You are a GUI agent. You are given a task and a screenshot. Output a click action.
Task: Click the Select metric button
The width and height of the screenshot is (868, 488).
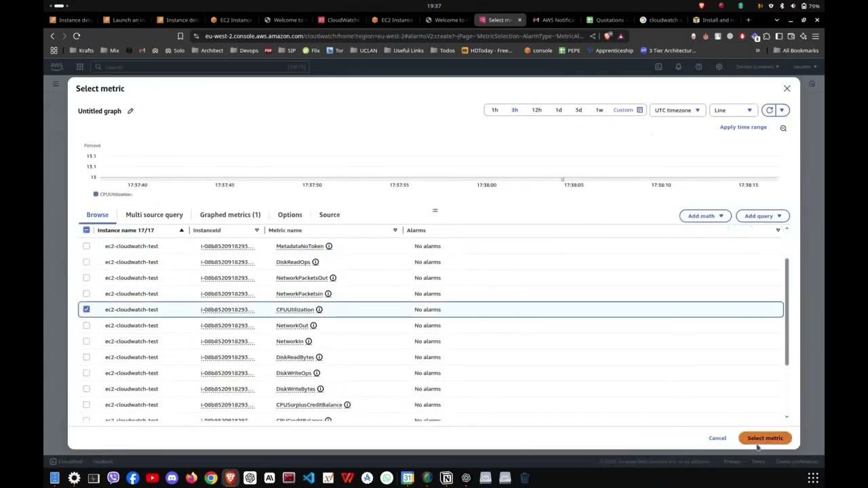(765, 438)
